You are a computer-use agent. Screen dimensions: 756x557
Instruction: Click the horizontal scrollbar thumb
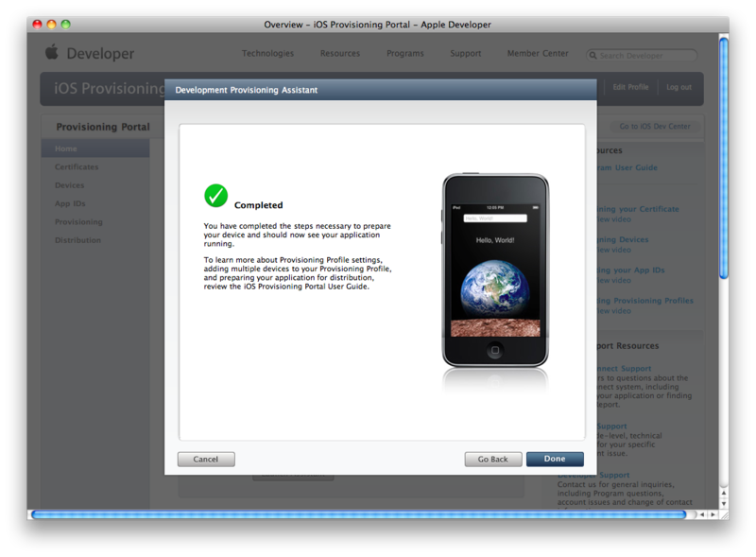pos(359,514)
